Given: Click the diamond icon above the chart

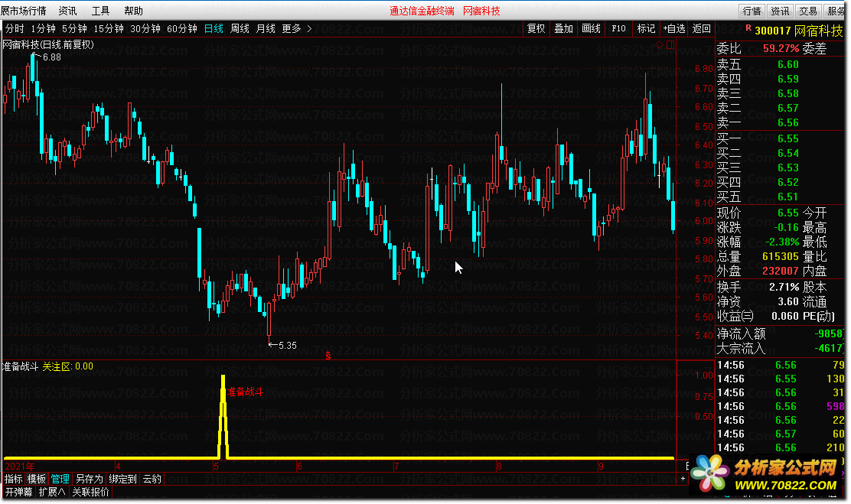Looking at the screenshot, I should click(x=660, y=45).
